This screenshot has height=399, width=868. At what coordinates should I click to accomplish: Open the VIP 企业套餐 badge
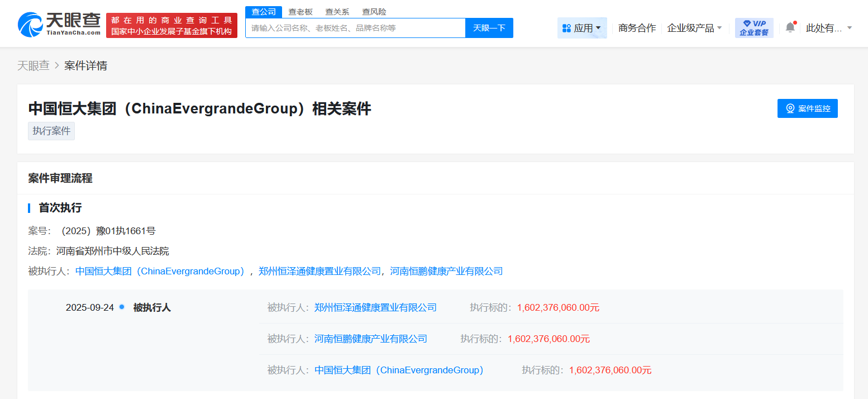754,27
